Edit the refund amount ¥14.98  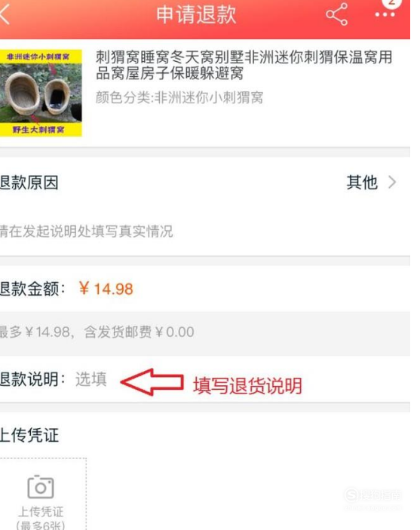coord(106,289)
